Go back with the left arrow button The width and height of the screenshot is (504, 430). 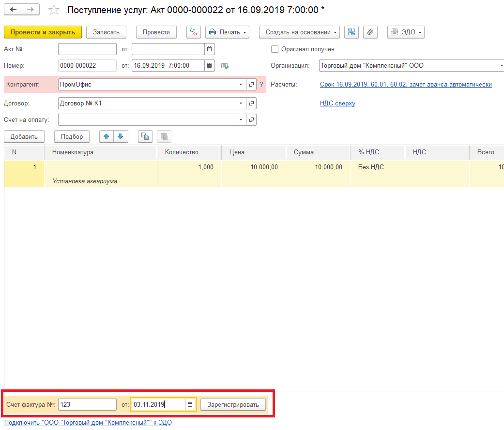coord(13,9)
